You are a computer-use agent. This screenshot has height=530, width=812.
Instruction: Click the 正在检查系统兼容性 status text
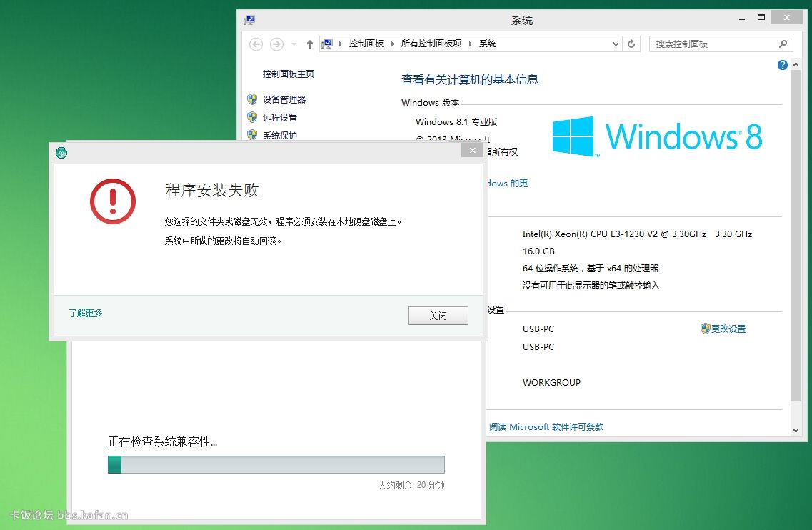[x=162, y=441]
